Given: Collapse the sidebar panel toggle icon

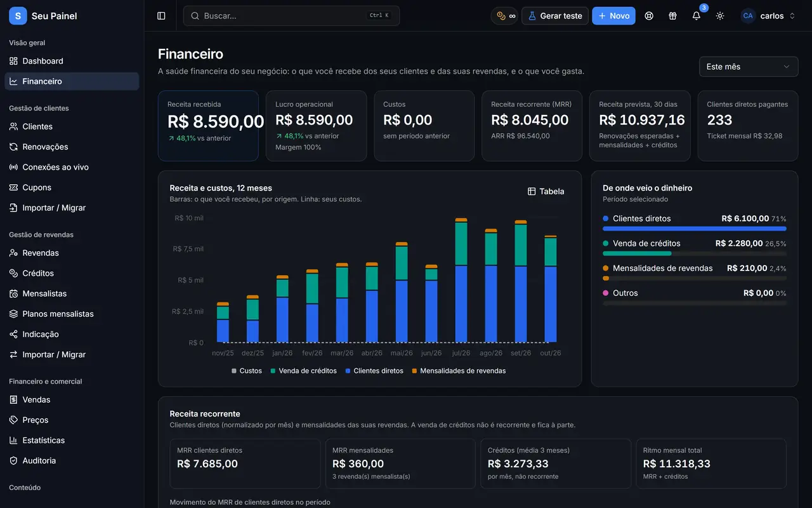Looking at the screenshot, I should tap(161, 16).
